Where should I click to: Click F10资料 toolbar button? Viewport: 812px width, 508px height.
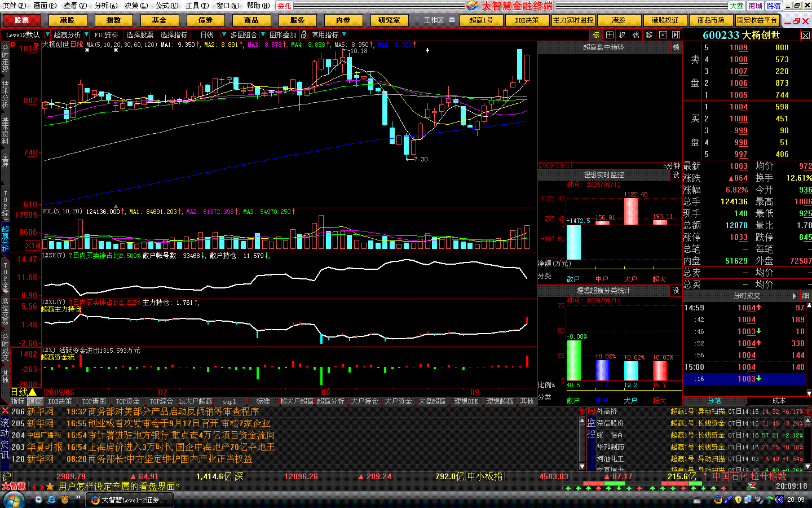(x=106, y=35)
